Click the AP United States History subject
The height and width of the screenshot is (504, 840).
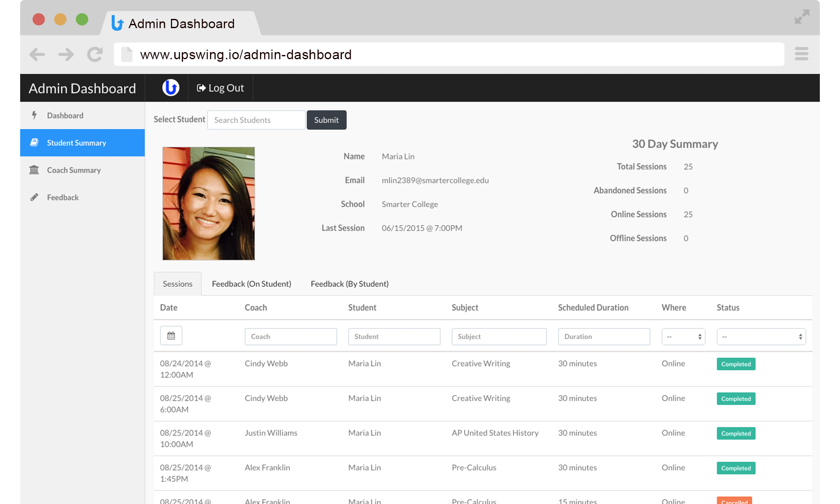495,433
